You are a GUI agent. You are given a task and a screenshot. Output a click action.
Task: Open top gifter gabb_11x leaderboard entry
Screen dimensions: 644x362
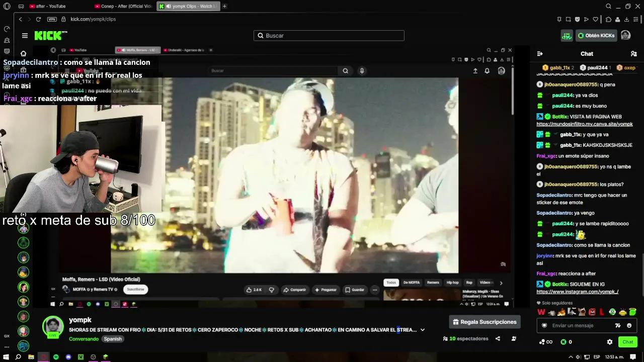[x=558, y=67]
